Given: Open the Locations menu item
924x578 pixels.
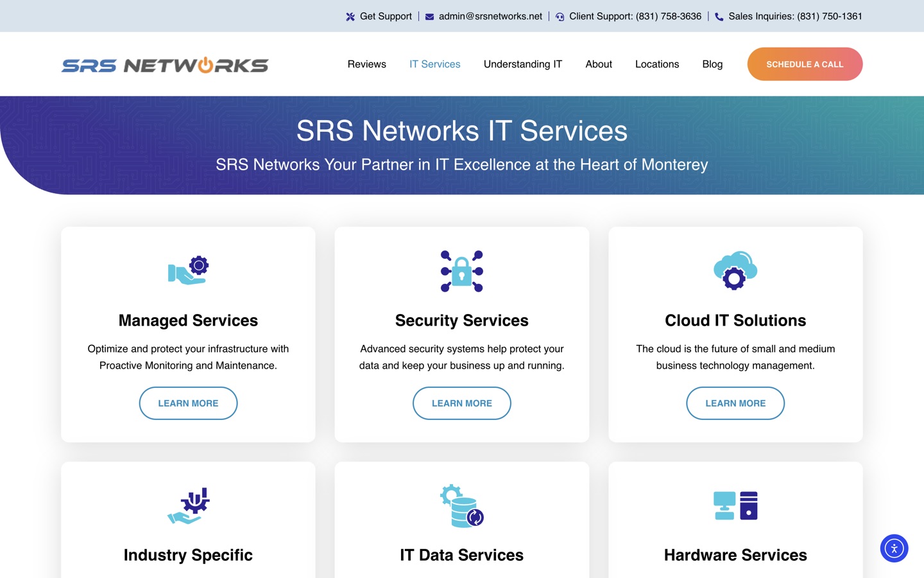Looking at the screenshot, I should point(657,64).
